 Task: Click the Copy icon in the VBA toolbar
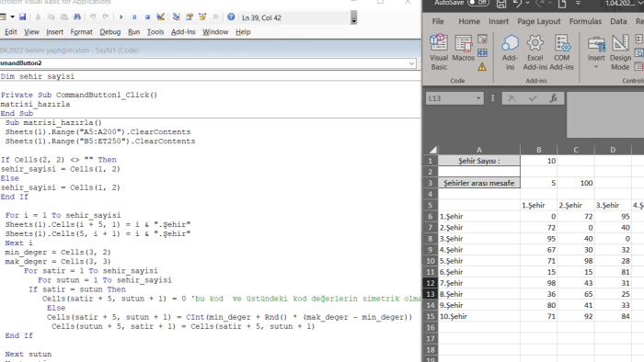pos(51,17)
